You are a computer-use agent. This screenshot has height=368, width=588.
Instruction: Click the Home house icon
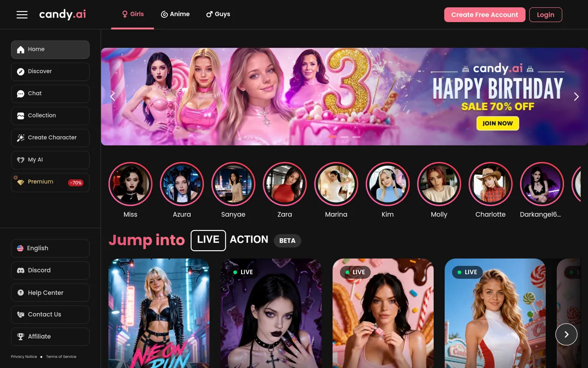21,50
